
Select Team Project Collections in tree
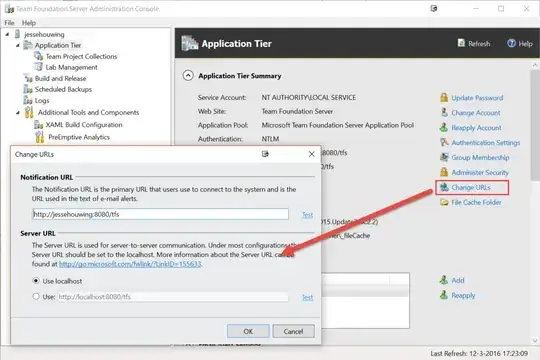pos(82,56)
